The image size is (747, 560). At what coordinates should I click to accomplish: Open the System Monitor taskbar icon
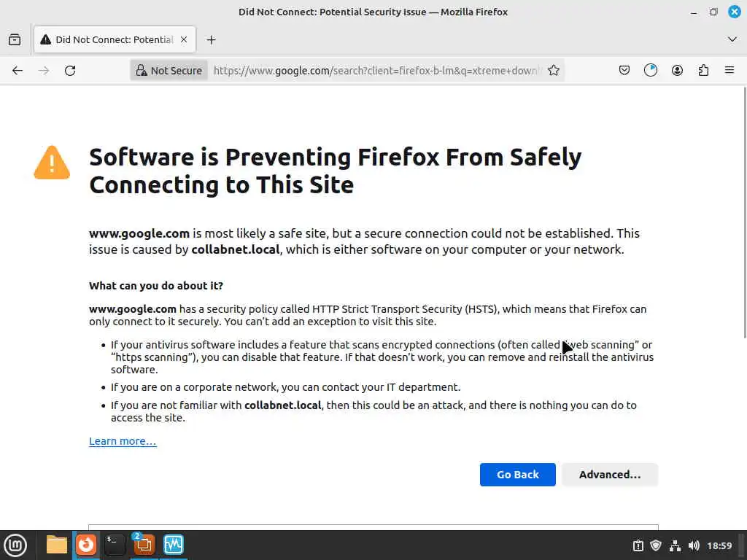pos(174,545)
